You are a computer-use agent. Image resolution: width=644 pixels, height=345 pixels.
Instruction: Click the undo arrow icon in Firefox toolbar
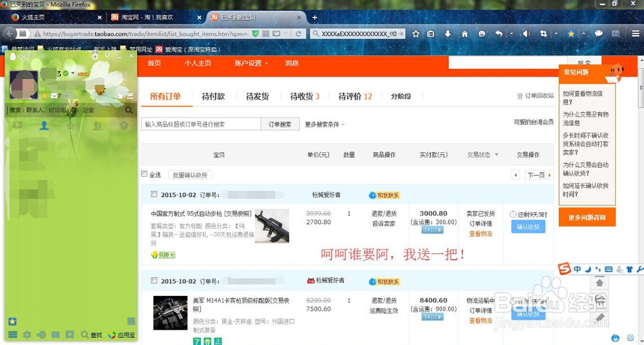click(x=498, y=34)
